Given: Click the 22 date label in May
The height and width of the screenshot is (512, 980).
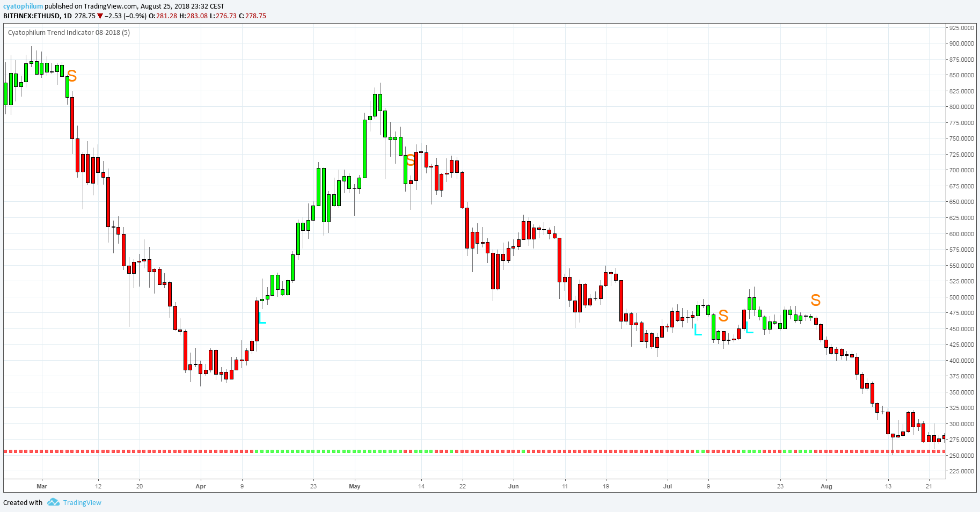Looking at the screenshot, I should (463, 486).
